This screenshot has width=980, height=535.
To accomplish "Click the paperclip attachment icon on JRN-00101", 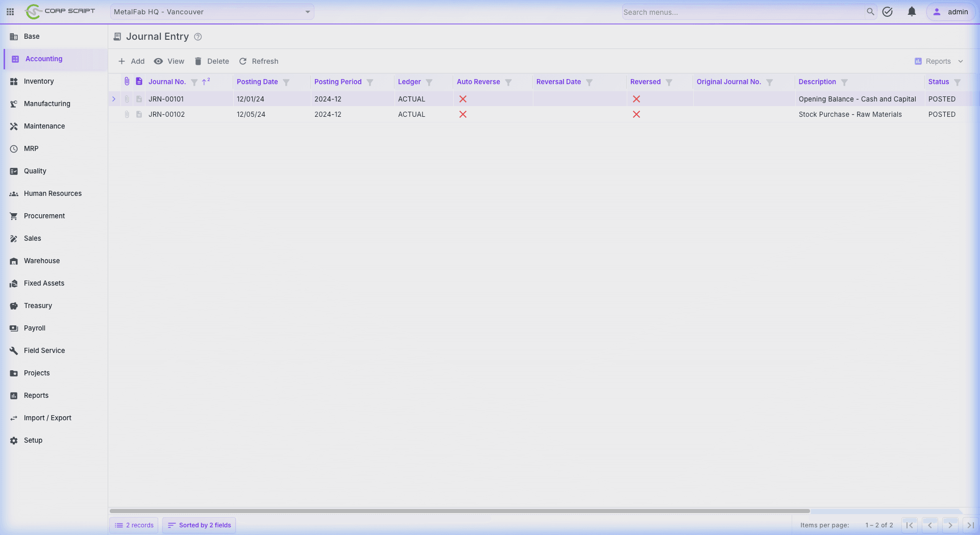I will 127,99.
